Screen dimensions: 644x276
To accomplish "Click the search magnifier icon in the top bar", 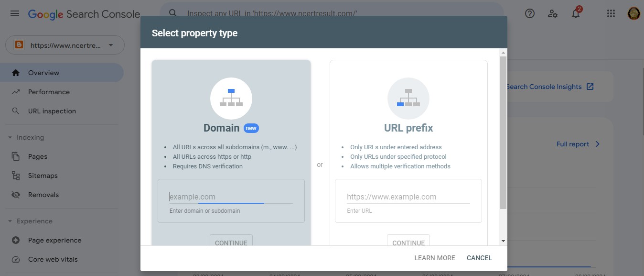I will coord(173,13).
